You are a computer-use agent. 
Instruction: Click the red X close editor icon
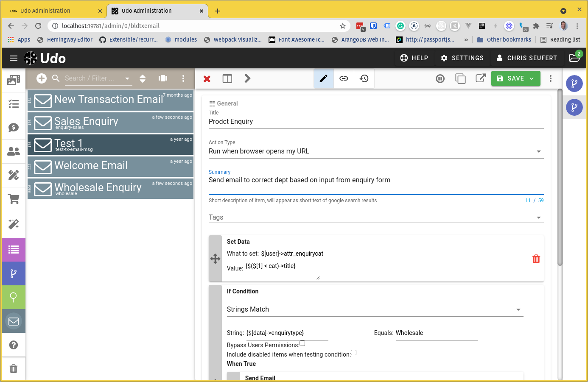tap(207, 79)
